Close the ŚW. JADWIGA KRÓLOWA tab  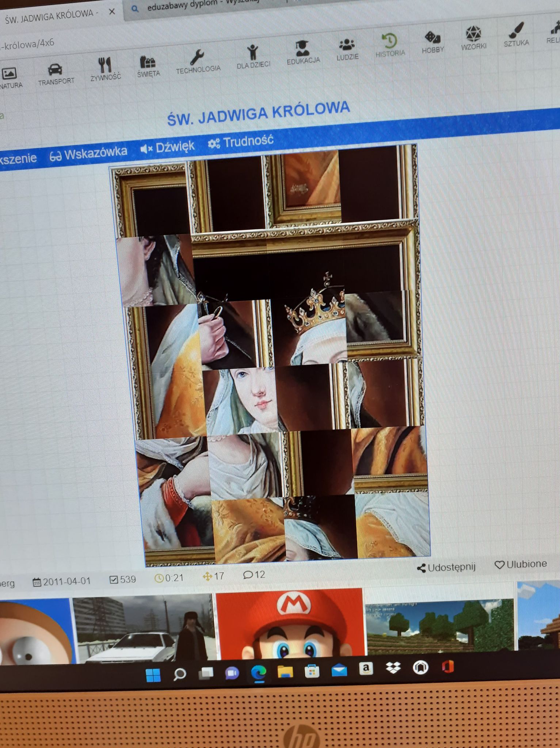click(112, 12)
